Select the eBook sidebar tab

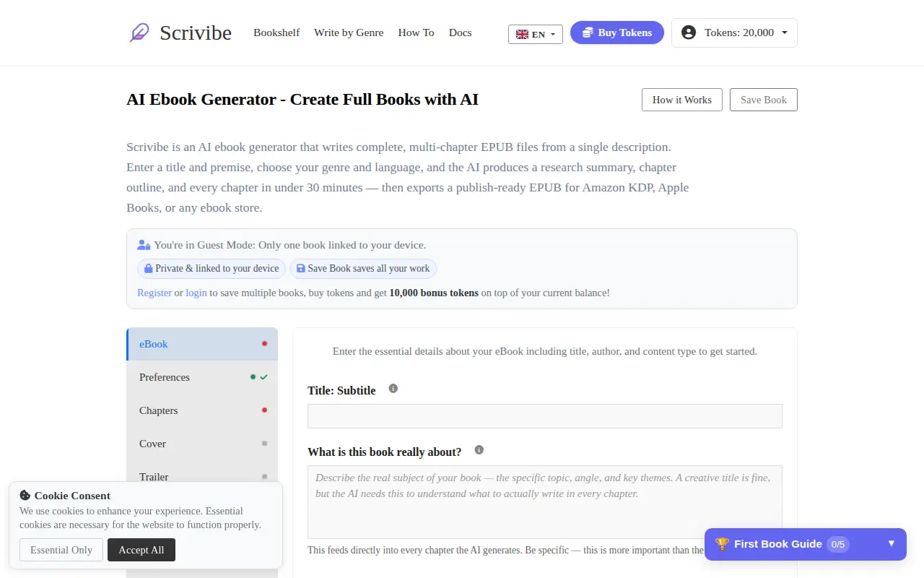202,344
